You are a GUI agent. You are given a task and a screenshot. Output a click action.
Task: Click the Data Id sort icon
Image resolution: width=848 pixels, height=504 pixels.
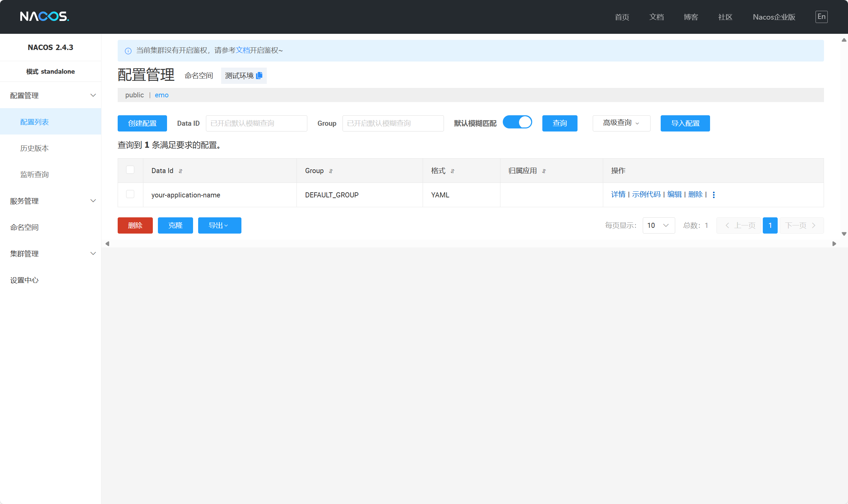coord(181,171)
